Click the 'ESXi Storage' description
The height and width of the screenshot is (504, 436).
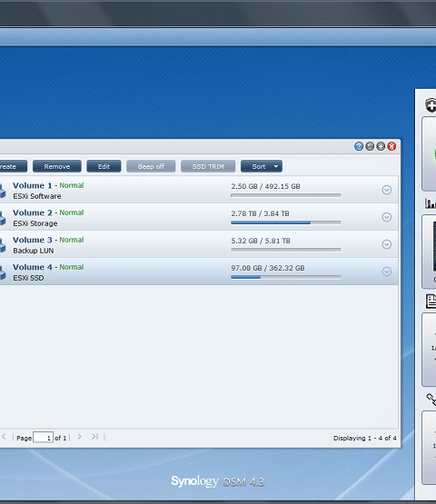(x=35, y=223)
